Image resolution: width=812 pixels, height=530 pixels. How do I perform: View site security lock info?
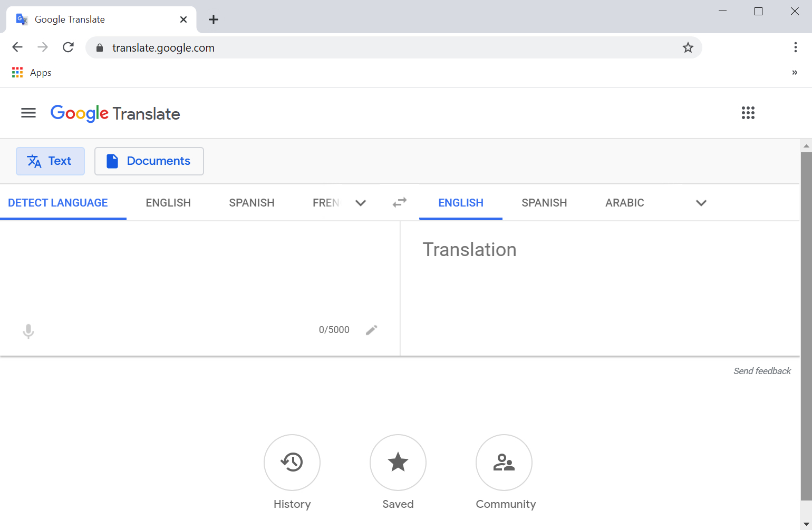tap(100, 48)
